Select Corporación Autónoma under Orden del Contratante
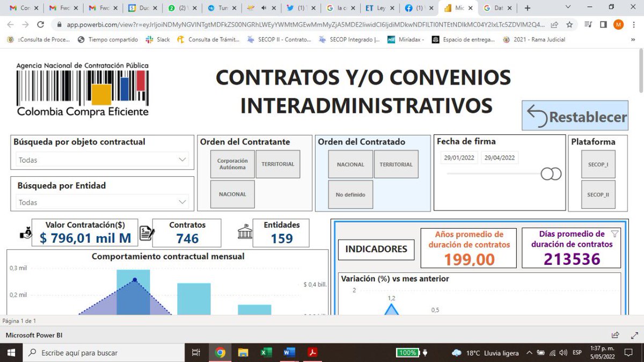644x362 pixels. (x=232, y=164)
